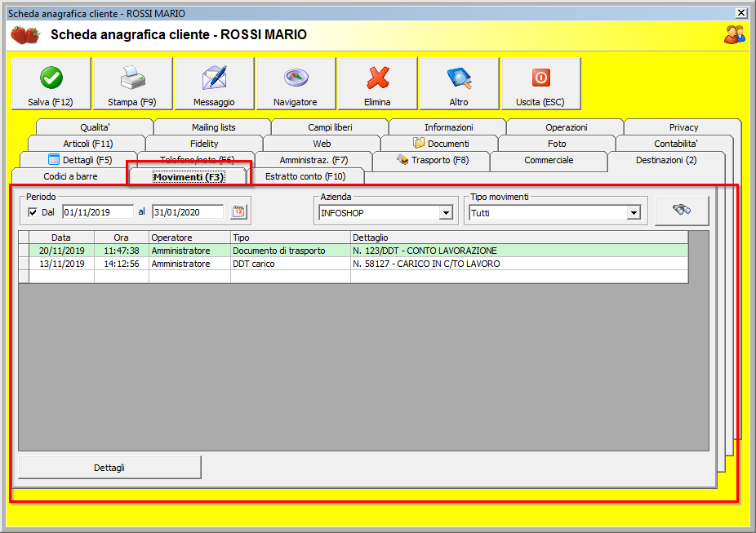
Task: Click the binoculars search button
Action: (x=682, y=210)
